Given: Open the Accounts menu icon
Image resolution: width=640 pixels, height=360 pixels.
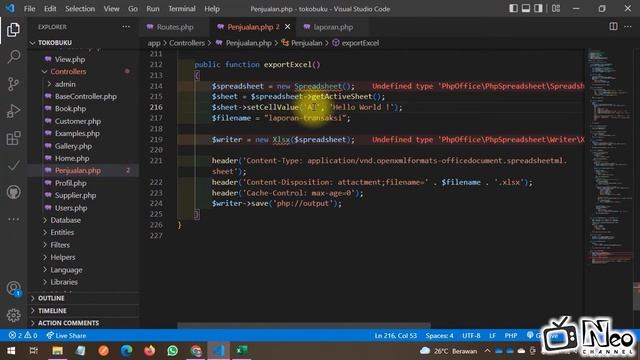Looking at the screenshot, I should pos(13,289).
